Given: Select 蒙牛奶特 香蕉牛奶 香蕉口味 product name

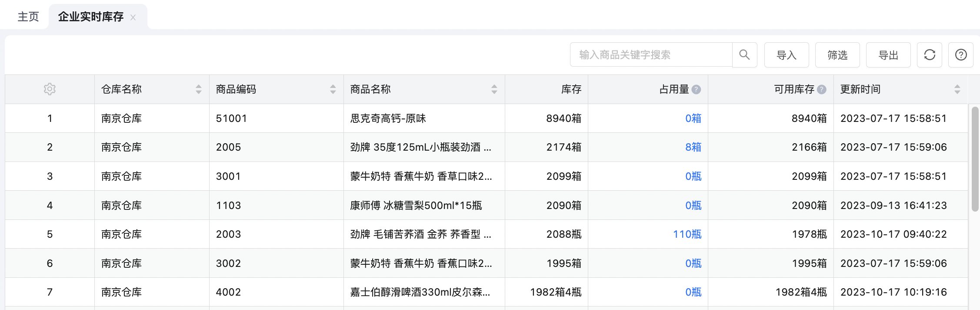Looking at the screenshot, I should pyautogui.click(x=421, y=263).
